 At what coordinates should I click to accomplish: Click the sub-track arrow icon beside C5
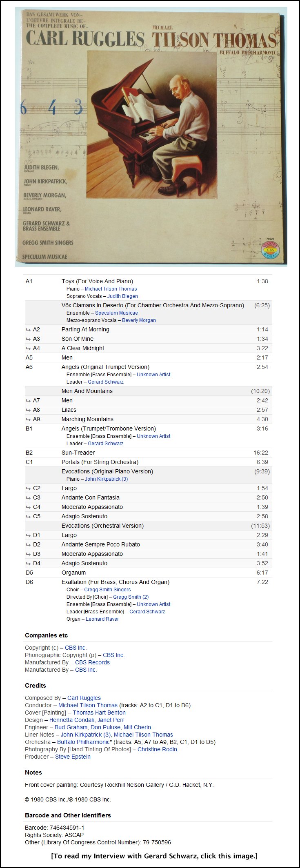pyautogui.click(x=28, y=516)
